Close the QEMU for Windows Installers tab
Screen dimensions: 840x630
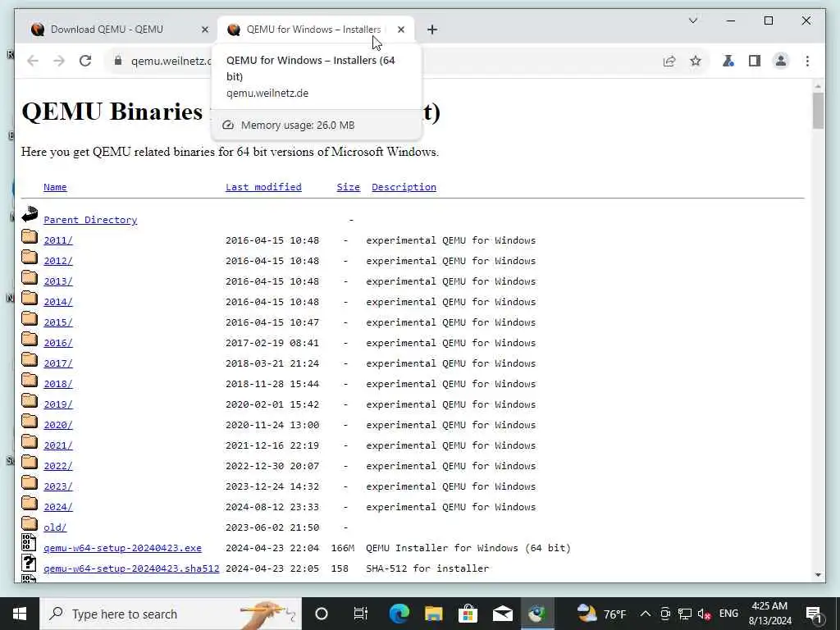401,30
